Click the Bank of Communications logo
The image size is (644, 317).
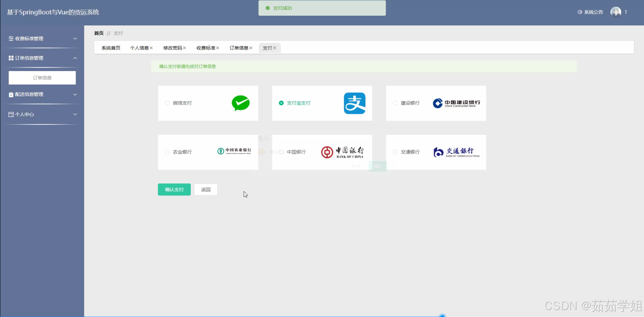[456, 152]
